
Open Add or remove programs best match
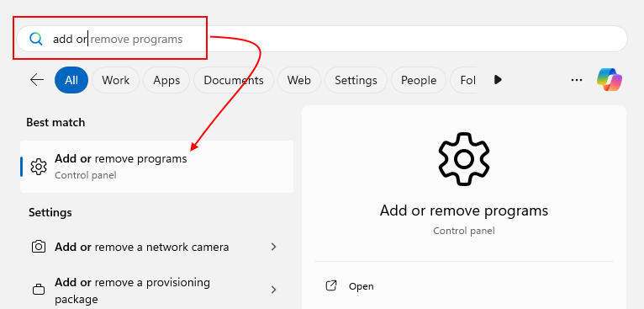coord(157,167)
